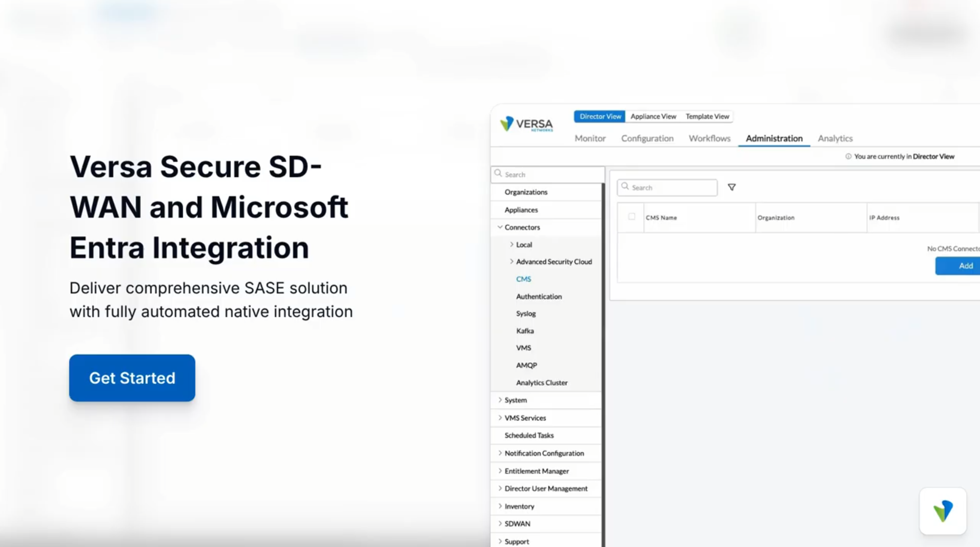
Task: Click the sidebar search magnifier icon
Action: 498,174
